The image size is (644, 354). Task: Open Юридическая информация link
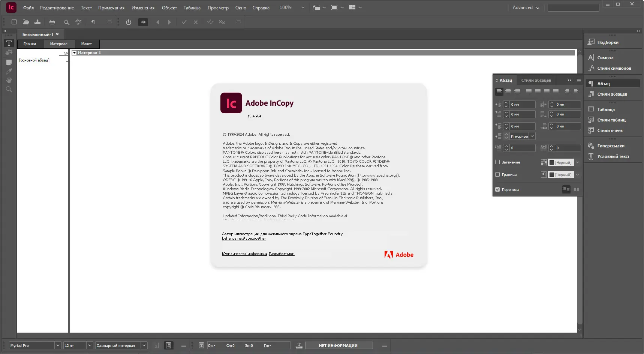(244, 254)
